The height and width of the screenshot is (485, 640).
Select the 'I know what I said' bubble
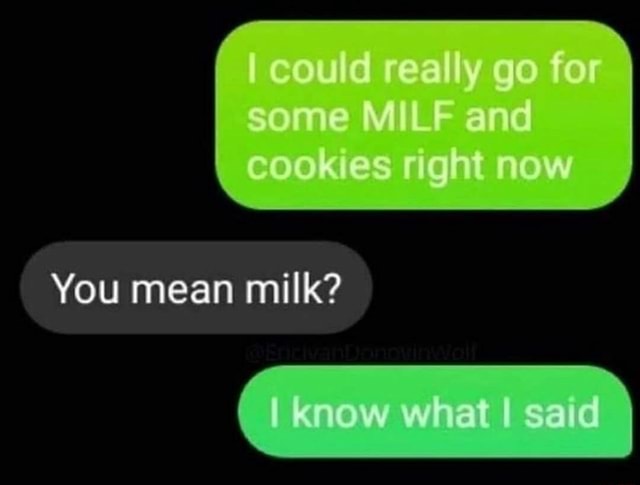tap(435, 412)
